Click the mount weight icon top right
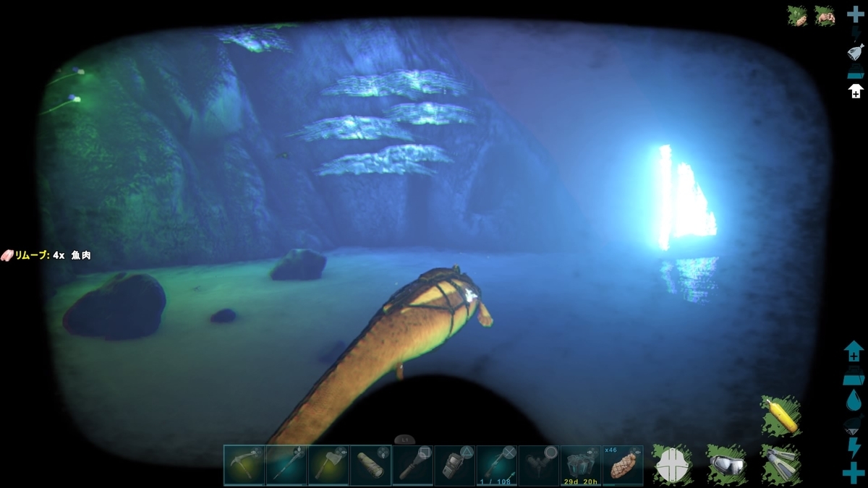 [856, 71]
